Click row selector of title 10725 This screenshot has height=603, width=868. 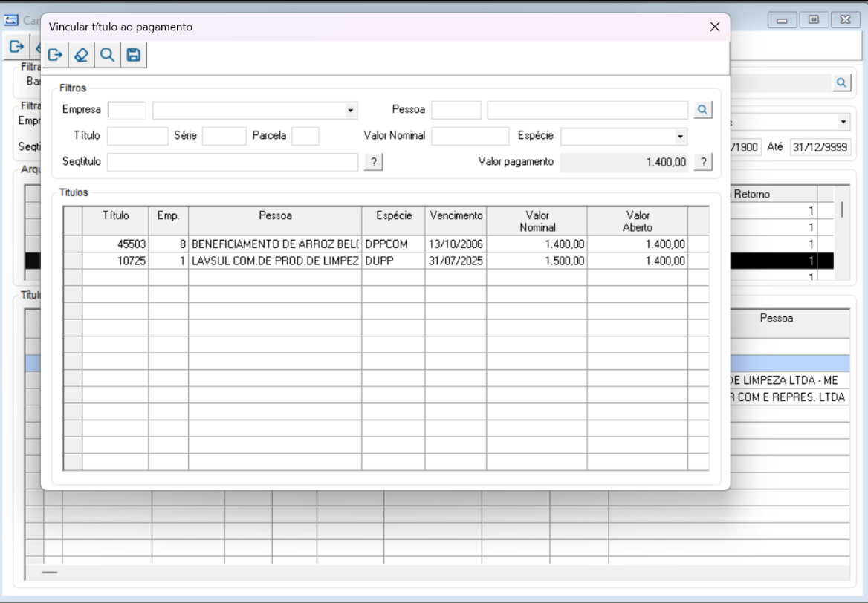pyautogui.click(x=73, y=261)
